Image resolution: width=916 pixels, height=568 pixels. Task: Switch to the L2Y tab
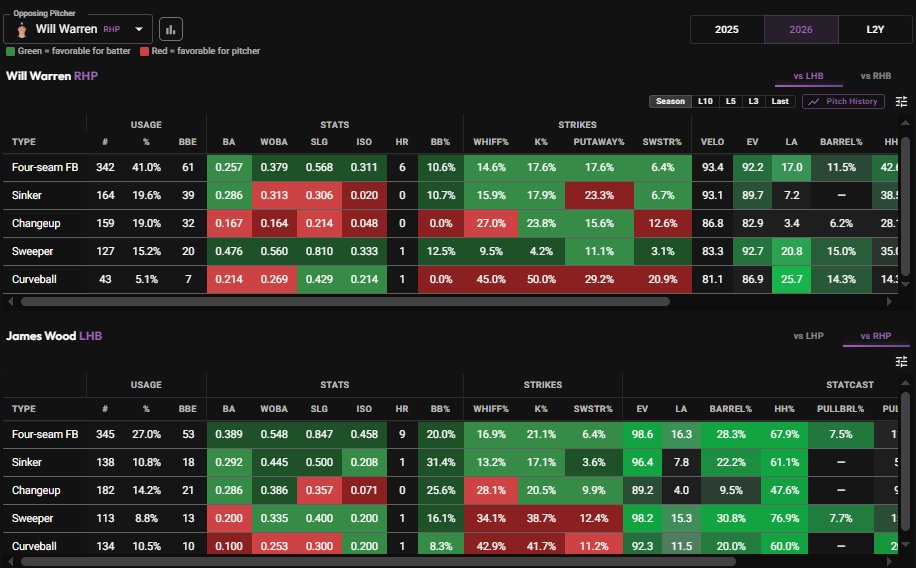(x=875, y=30)
